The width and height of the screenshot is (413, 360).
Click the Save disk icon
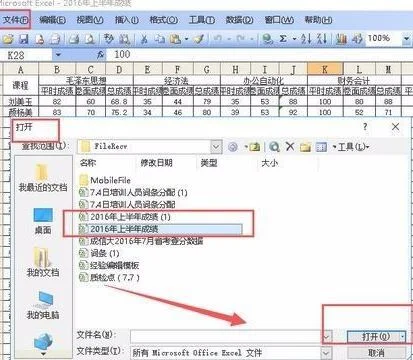click(23, 39)
